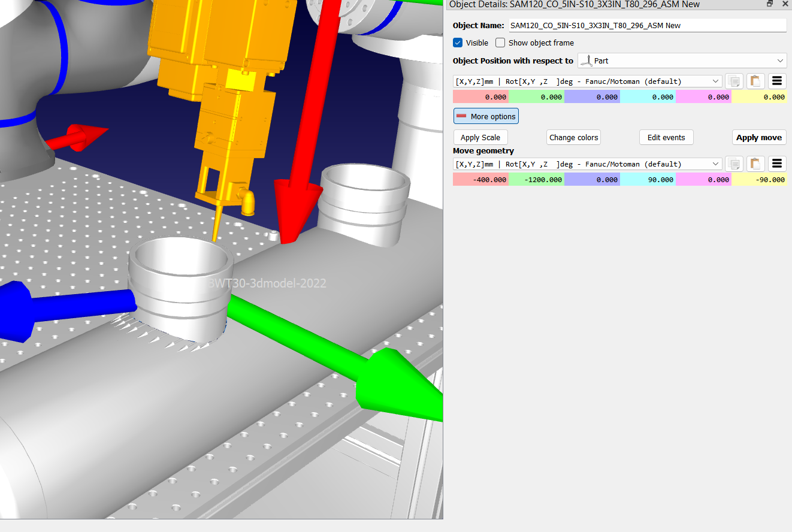Uncheck the Visible checkbox
The image size is (792, 532).
(458, 43)
